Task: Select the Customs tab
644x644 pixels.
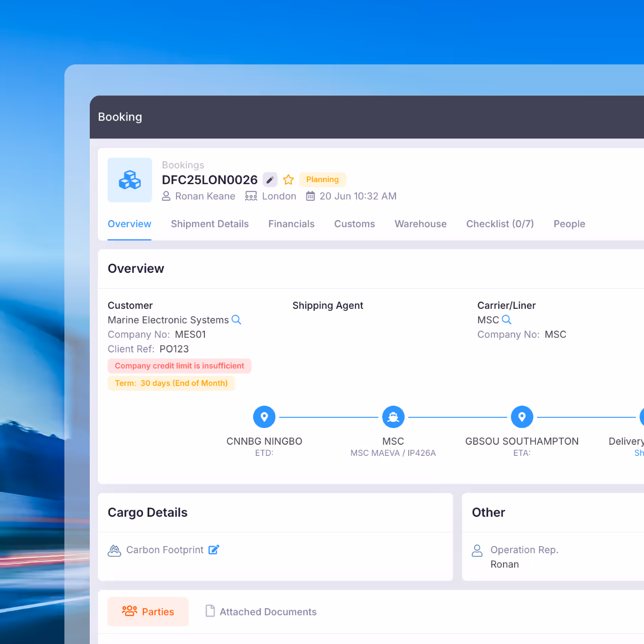Action: click(x=354, y=224)
